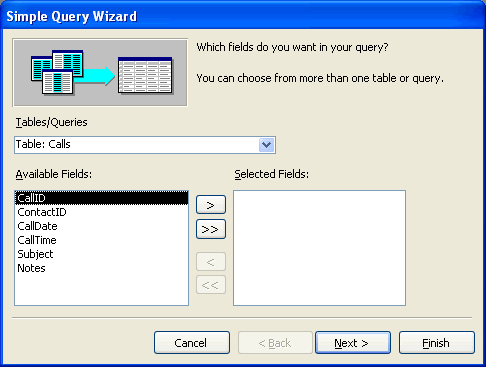
Task: Finish the query wizard
Action: [x=437, y=343]
